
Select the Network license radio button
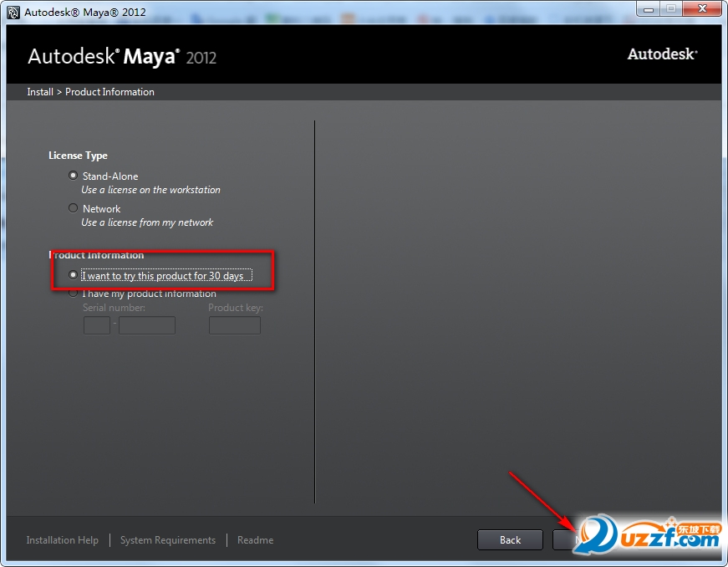coord(73,208)
